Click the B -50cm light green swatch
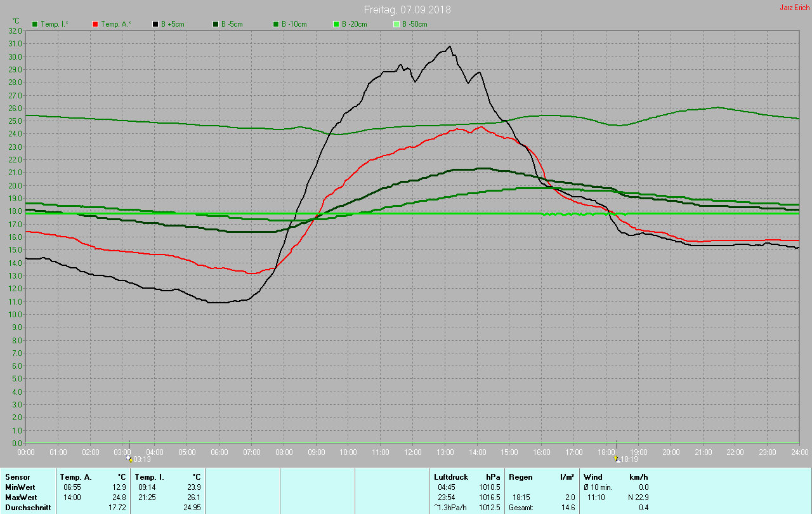 396,24
